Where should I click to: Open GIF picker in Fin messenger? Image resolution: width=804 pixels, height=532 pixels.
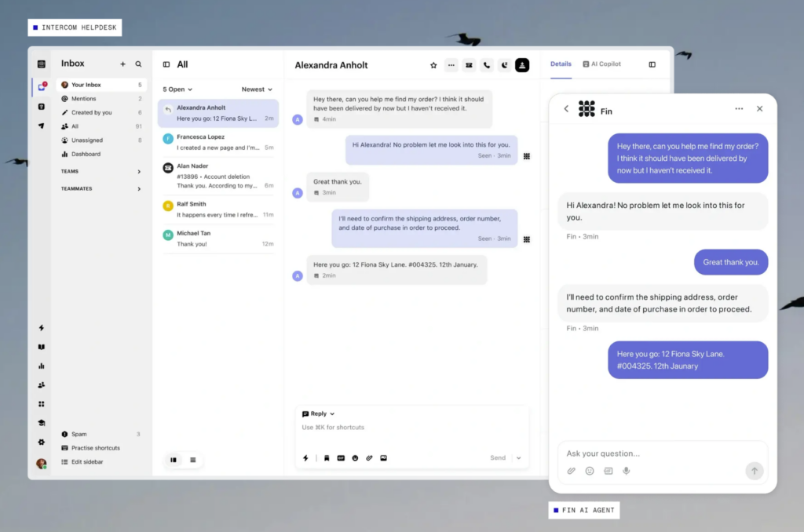(608, 471)
